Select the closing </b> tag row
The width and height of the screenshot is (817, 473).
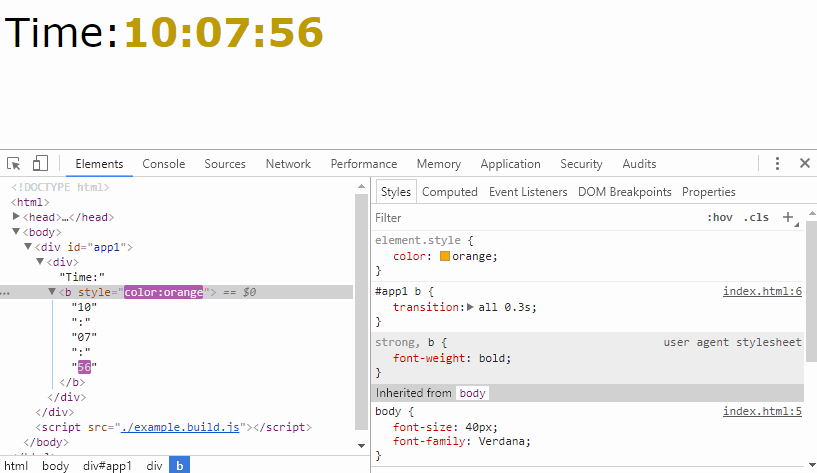(72, 382)
